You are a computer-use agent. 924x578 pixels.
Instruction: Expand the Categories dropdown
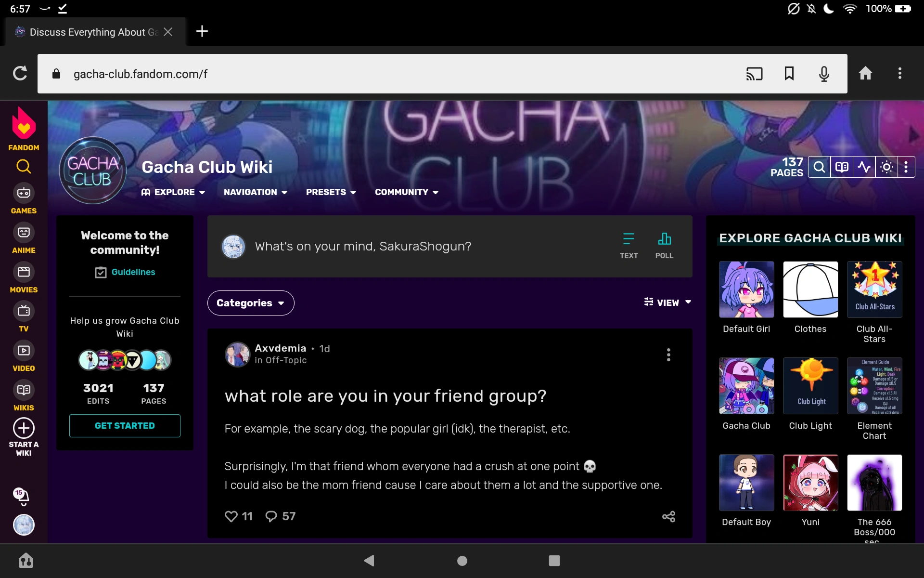click(x=250, y=303)
